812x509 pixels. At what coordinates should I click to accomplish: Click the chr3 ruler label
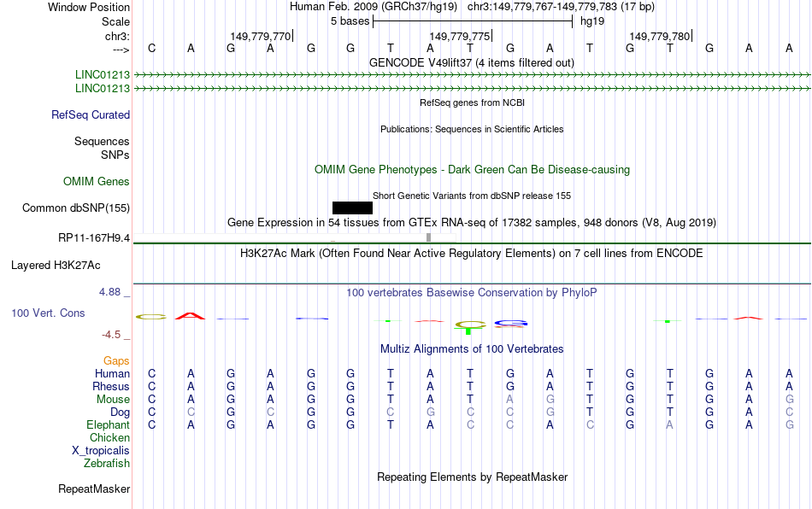point(117,36)
